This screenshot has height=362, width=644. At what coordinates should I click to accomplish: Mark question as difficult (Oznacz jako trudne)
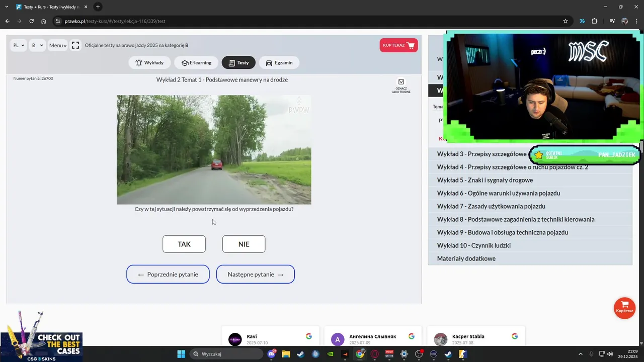401,85
